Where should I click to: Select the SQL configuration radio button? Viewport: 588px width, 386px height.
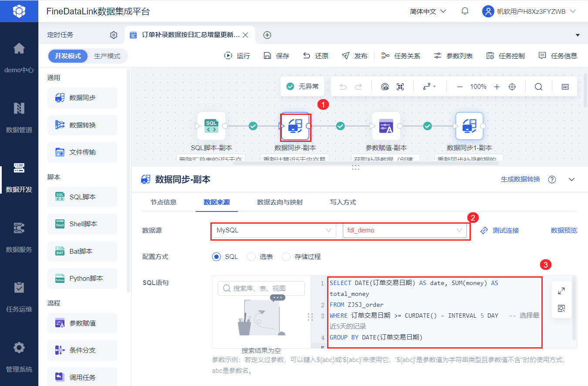pyautogui.click(x=217, y=257)
